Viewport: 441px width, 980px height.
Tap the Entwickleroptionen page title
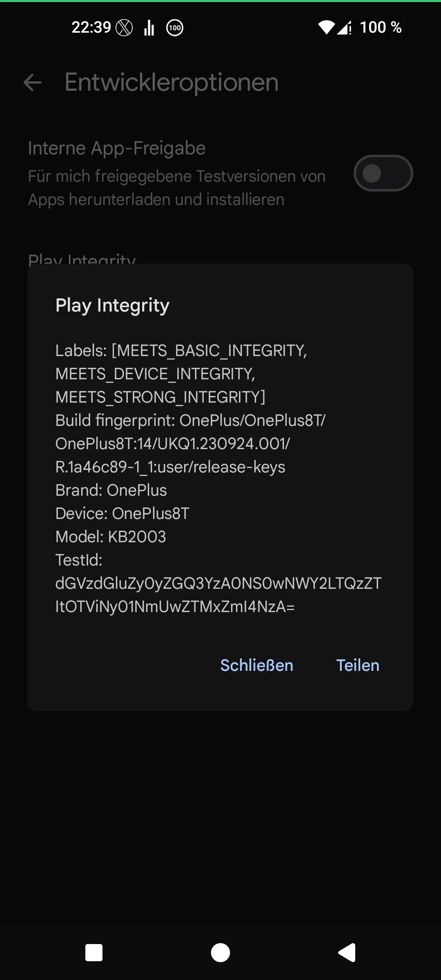point(171,82)
